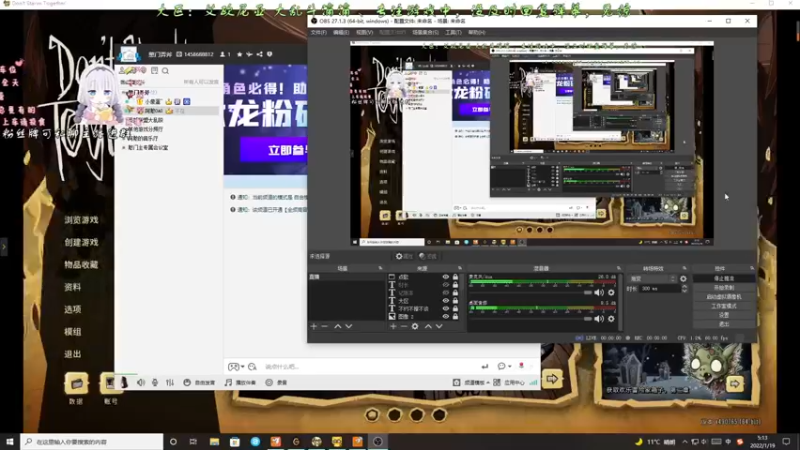Click the microphone icon in YY bottom bar
The image size is (800, 450).
(x=155, y=382)
